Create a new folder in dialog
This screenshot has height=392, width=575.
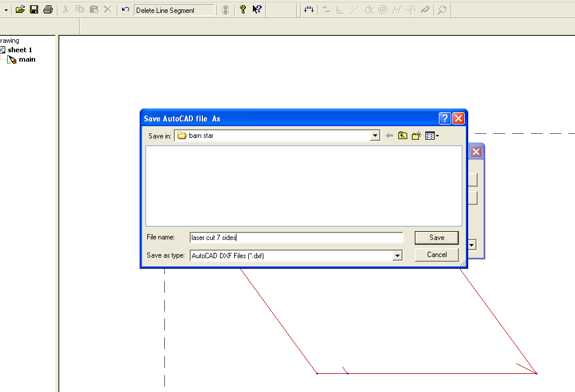[416, 136]
